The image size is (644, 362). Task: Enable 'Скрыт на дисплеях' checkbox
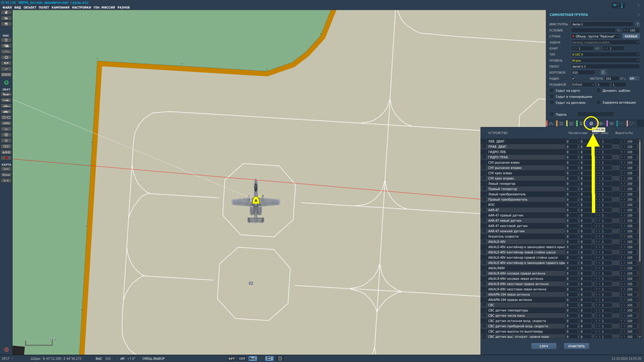click(x=552, y=102)
